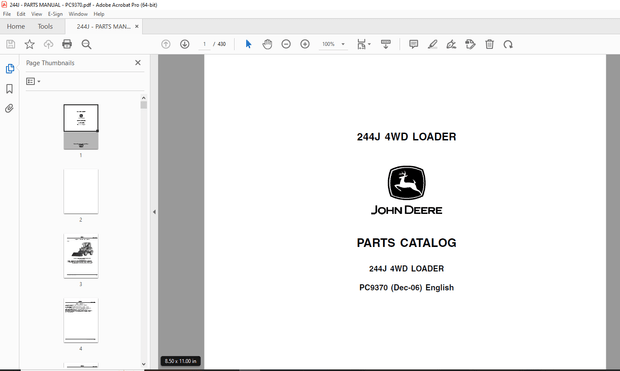Click the 100% zoom value field

tap(328, 44)
